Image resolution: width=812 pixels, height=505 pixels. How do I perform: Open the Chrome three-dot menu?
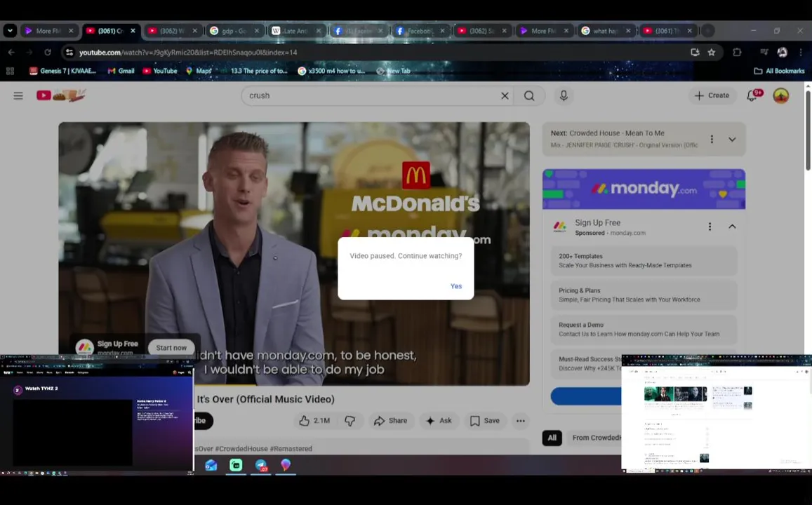(801, 53)
